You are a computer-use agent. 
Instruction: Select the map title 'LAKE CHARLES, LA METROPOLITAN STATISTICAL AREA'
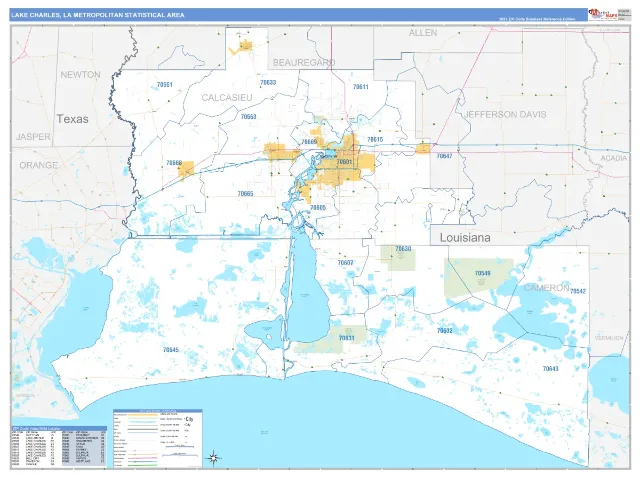tap(98, 15)
